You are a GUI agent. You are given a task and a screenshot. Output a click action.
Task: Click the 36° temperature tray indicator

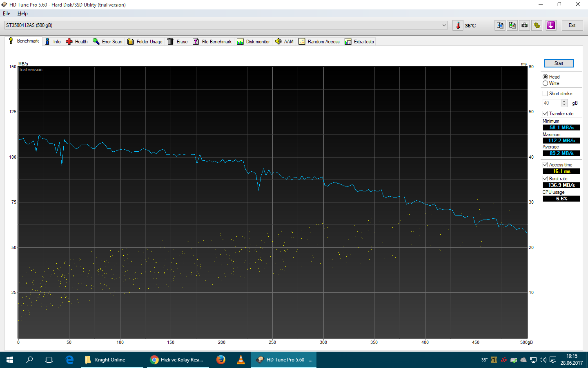tap(484, 360)
